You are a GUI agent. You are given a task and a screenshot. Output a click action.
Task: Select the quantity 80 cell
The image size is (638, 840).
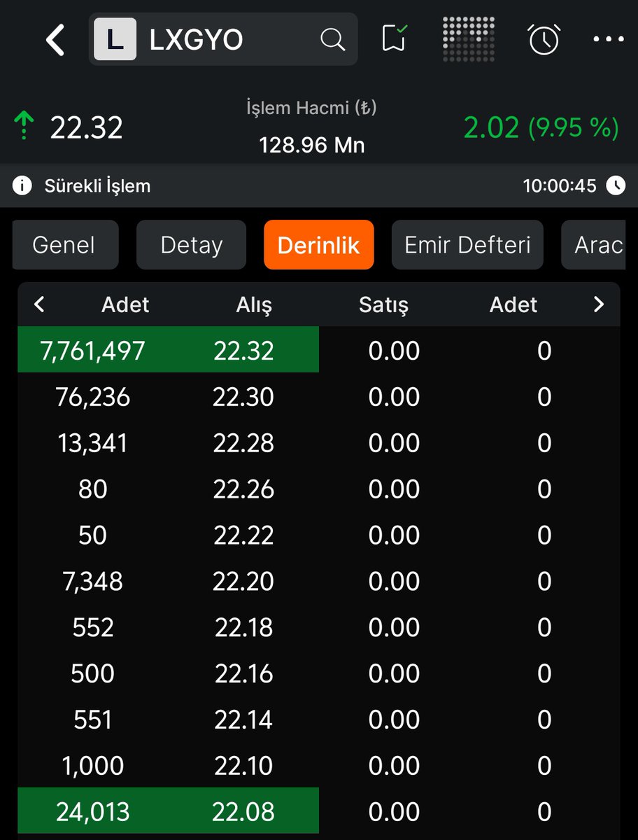coord(92,489)
